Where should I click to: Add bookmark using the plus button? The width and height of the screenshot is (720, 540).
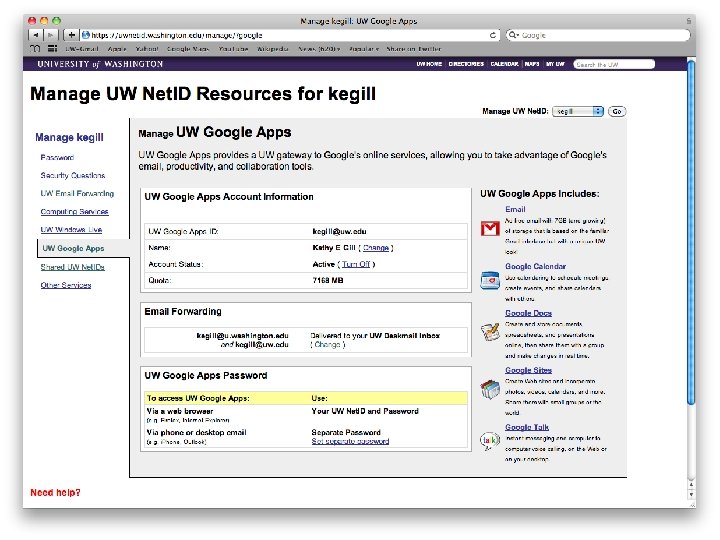[71, 35]
